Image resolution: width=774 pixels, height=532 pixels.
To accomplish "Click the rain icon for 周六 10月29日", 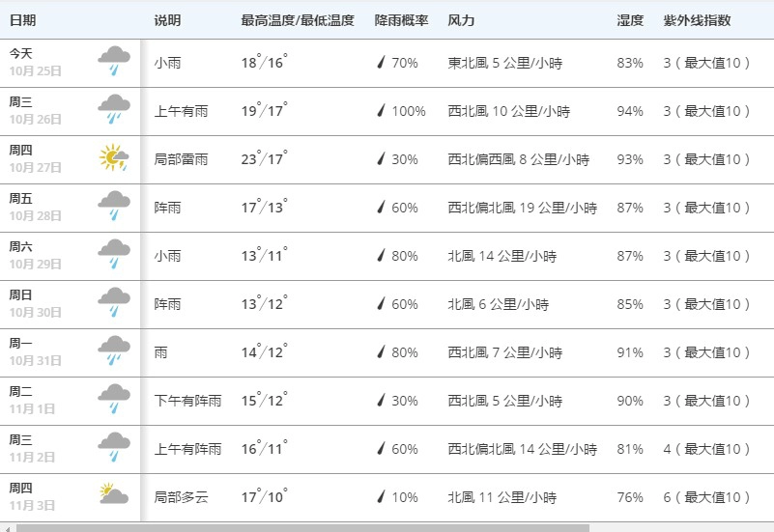I will pyautogui.click(x=114, y=254).
